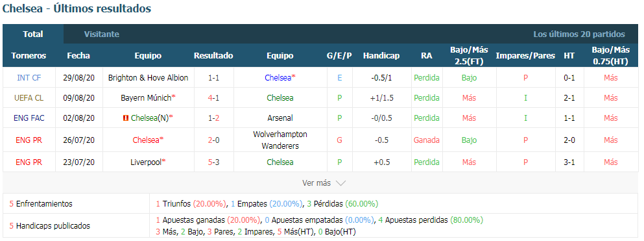The height and width of the screenshot is (241, 644).
Task: Switch to the Visitante tab
Action: tap(101, 34)
